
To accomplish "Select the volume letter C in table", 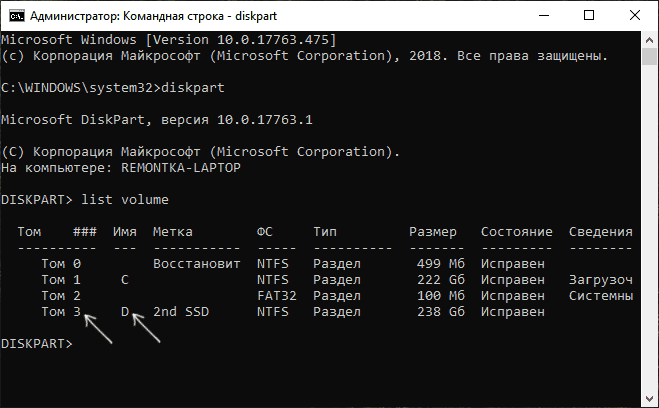I will coord(124,280).
